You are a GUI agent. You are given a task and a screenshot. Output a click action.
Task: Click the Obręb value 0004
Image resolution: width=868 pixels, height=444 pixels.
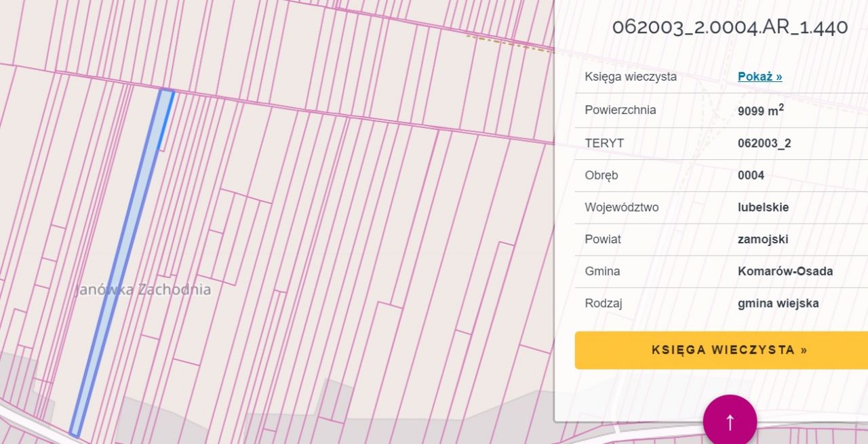click(x=751, y=176)
